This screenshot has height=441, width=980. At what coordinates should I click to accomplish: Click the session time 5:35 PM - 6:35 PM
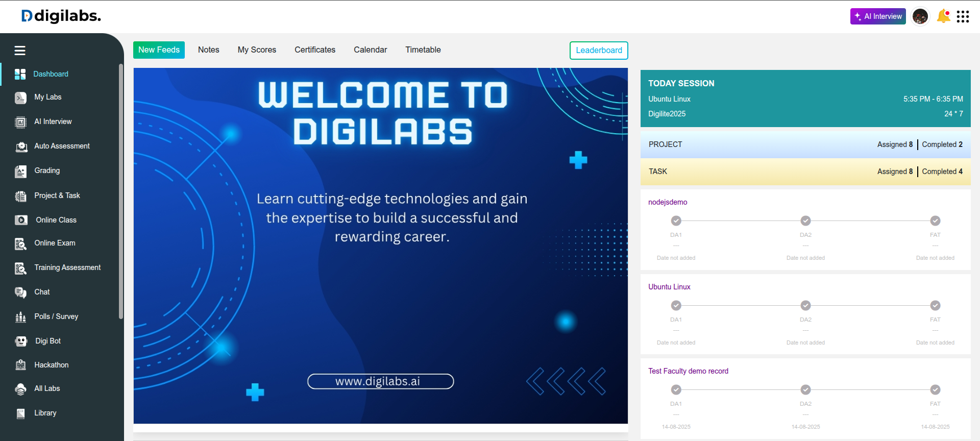(933, 99)
